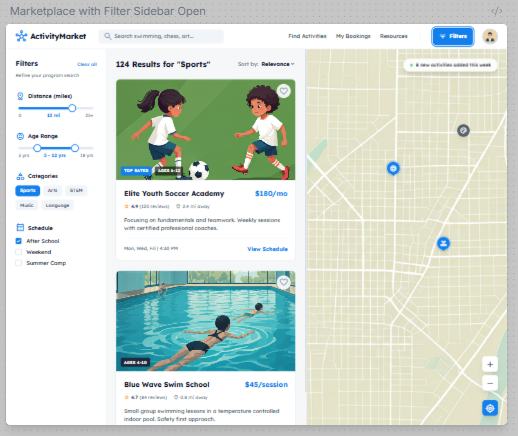Click the blue soccer map pin
This screenshot has width=518, height=436.
click(393, 168)
